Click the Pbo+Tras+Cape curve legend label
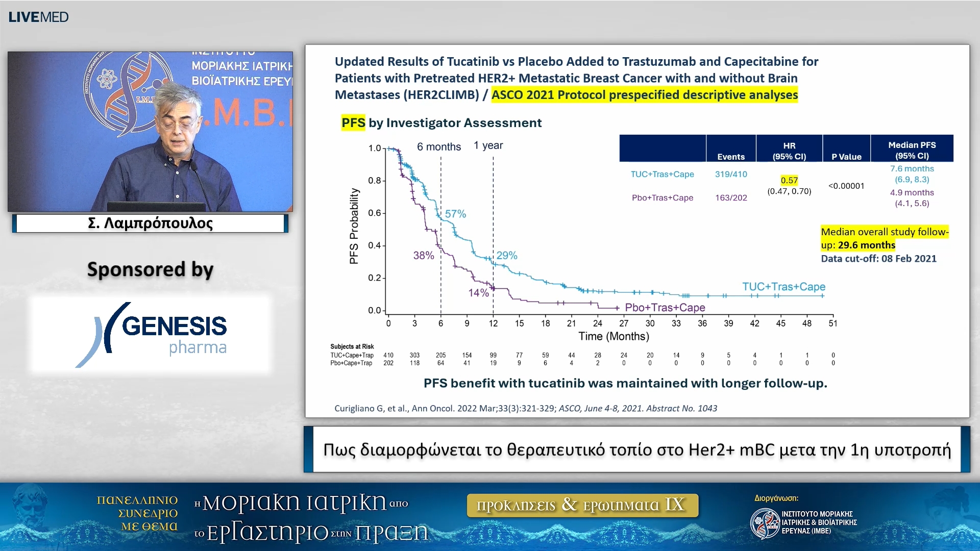This screenshot has height=551, width=980. coord(665,308)
